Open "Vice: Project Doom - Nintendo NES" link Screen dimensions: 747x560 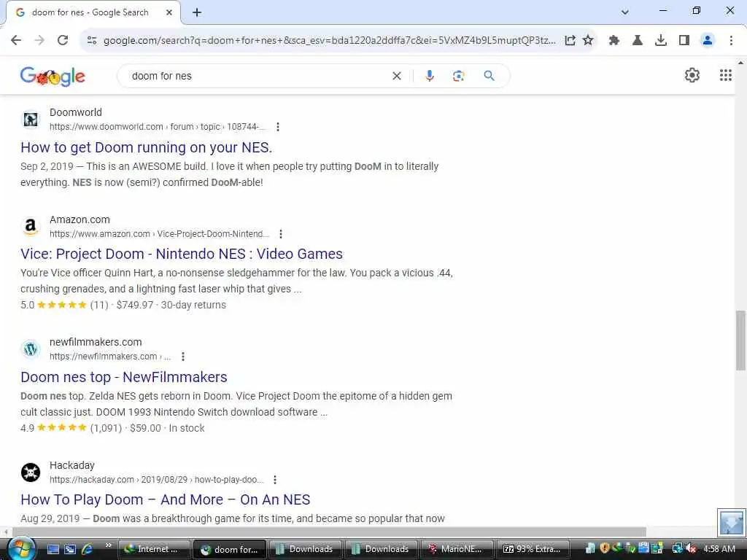(182, 254)
